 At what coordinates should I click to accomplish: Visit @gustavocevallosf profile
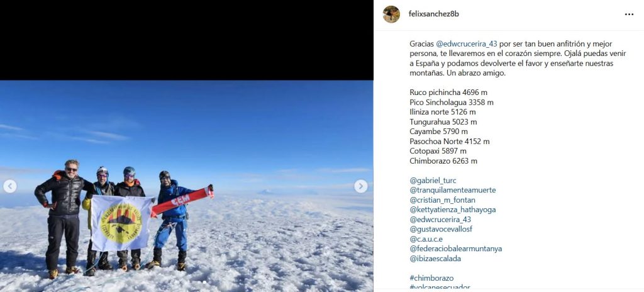click(x=443, y=230)
